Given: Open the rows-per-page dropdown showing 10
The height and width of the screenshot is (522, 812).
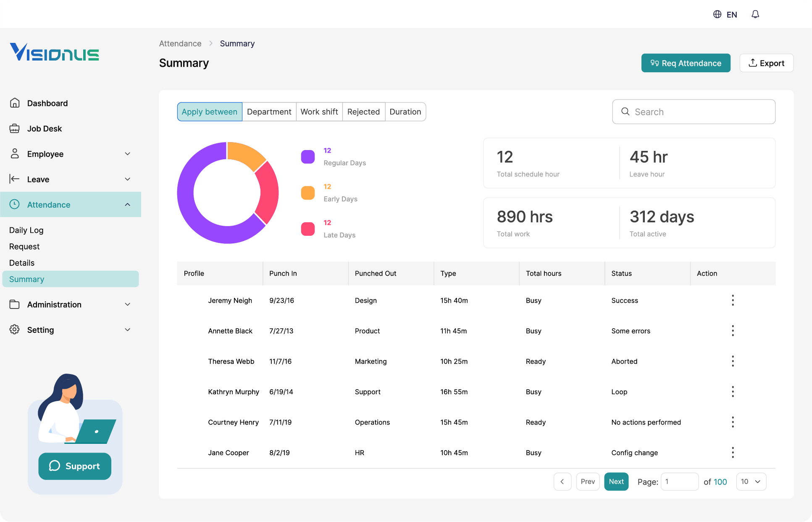Looking at the screenshot, I should coord(751,482).
